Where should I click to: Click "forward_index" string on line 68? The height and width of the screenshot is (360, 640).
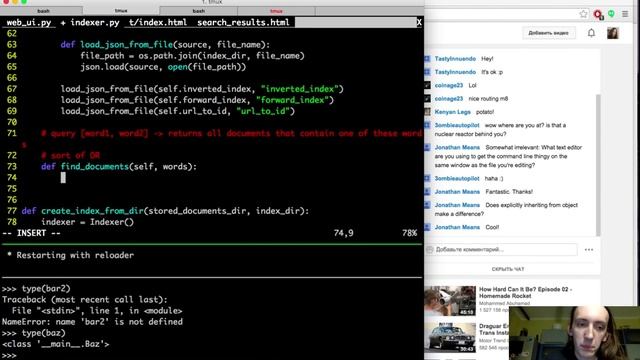point(292,100)
